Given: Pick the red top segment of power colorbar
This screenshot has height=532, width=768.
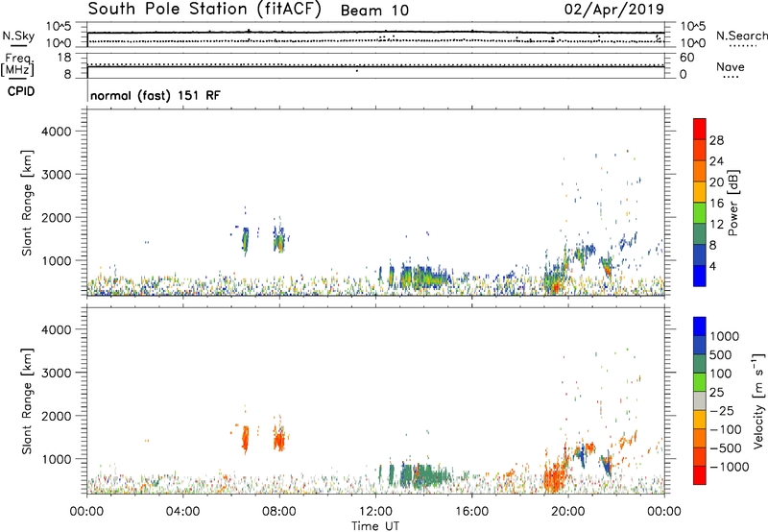Looking at the screenshot, I should coord(700,129).
